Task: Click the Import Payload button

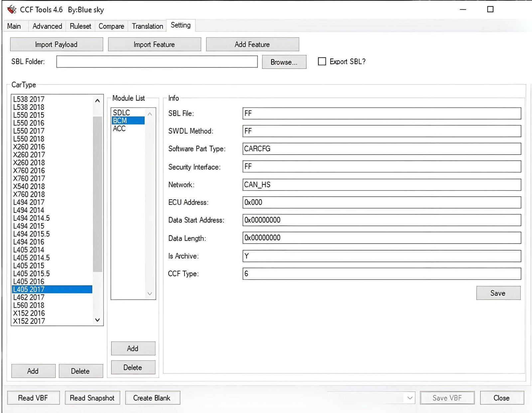Action: pyautogui.click(x=57, y=44)
